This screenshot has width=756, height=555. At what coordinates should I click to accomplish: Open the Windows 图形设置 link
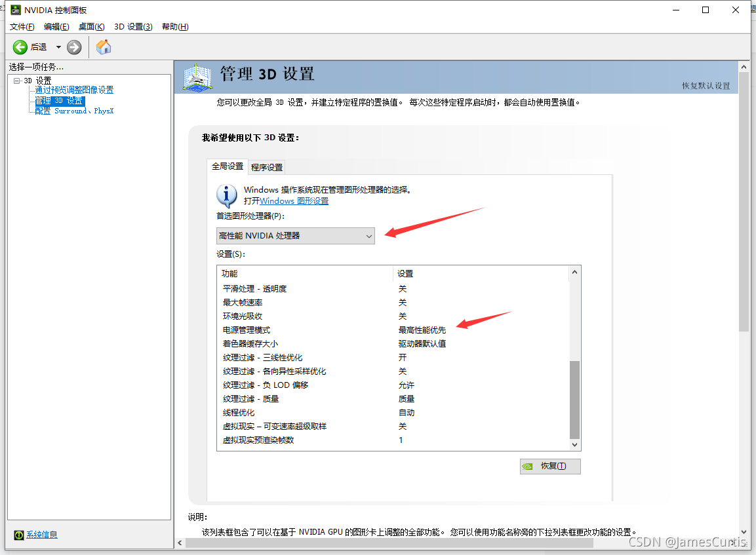point(294,201)
